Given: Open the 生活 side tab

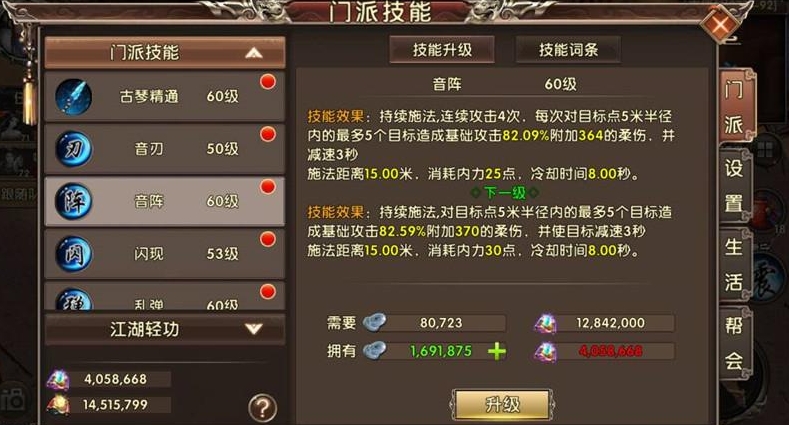Looking at the screenshot, I should [x=734, y=264].
